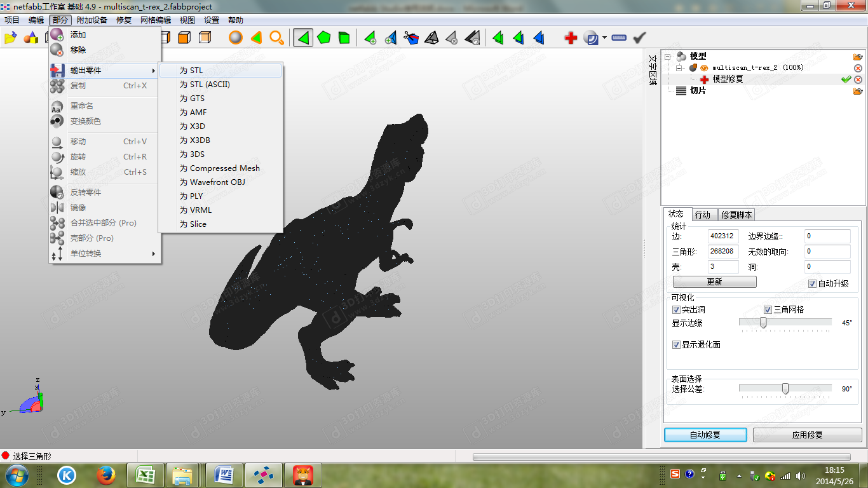Click 移除 in the 部分 menu
The height and width of the screenshot is (488, 868).
(105, 50)
